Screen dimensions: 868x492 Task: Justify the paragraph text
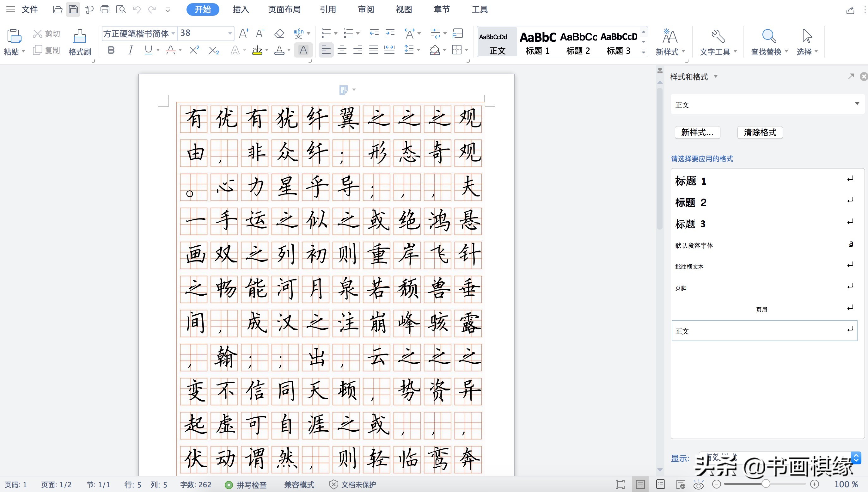click(x=374, y=50)
